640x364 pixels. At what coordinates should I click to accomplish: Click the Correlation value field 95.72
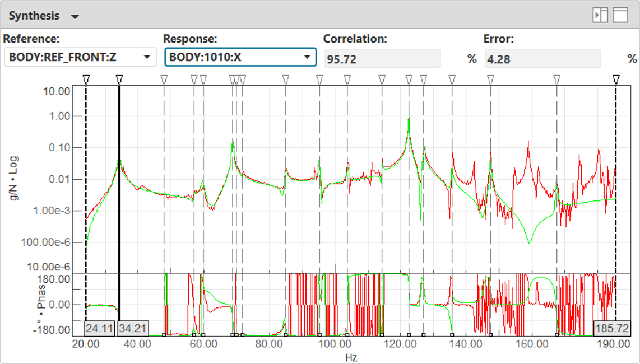point(382,59)
